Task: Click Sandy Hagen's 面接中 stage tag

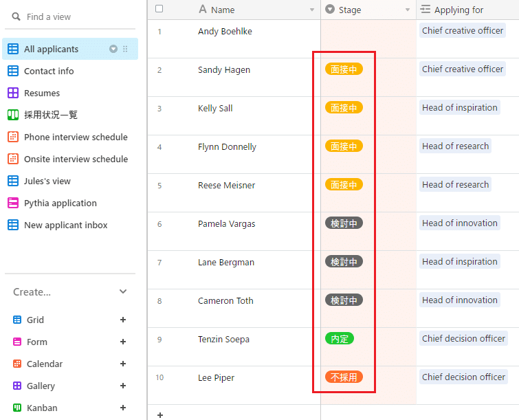Action: (x=344, y=69)
